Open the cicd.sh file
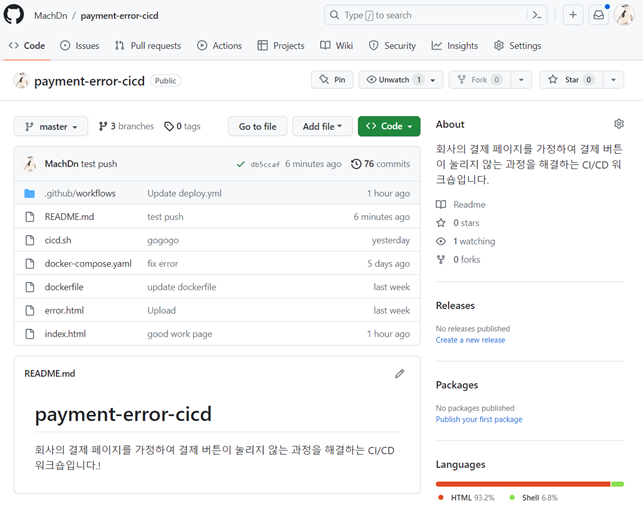644x507 pixels. point(58,240)
